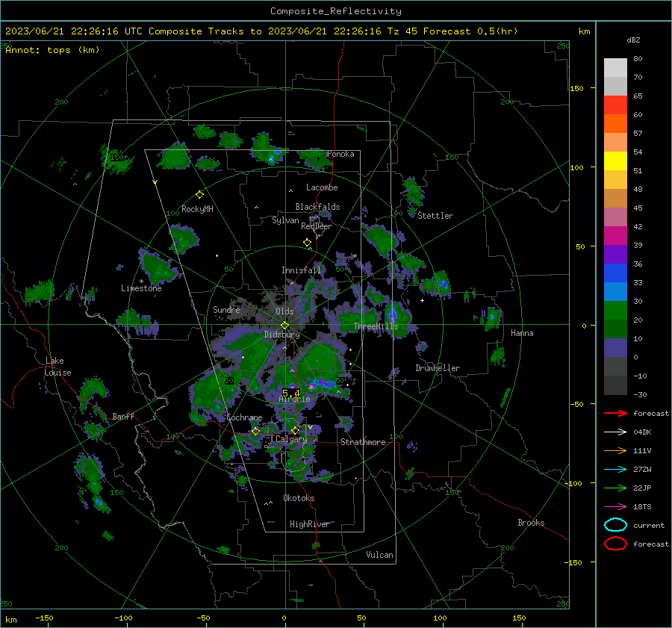The image size is (672, 628).
Task: Click the Composite_Reflectivity title
Action: coord(335,11)
